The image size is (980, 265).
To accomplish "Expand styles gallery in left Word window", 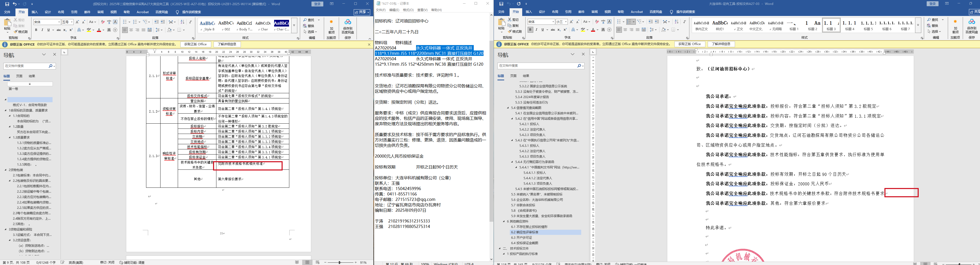I will tap(294, 25).
